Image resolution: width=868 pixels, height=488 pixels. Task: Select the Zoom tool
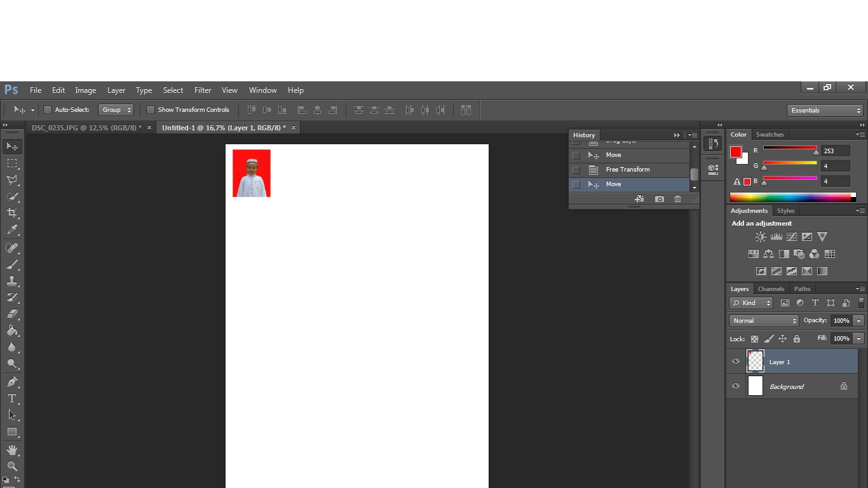tap(12, 466)
